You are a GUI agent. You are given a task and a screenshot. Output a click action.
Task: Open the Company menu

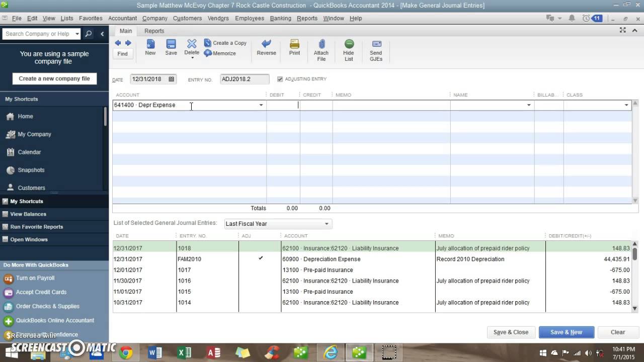point(155,18)
